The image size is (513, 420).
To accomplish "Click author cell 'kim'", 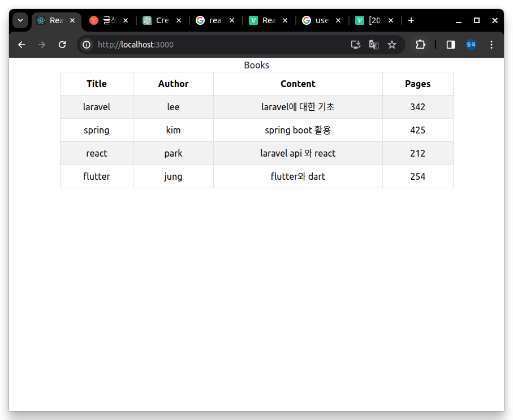I will [174, 130].
